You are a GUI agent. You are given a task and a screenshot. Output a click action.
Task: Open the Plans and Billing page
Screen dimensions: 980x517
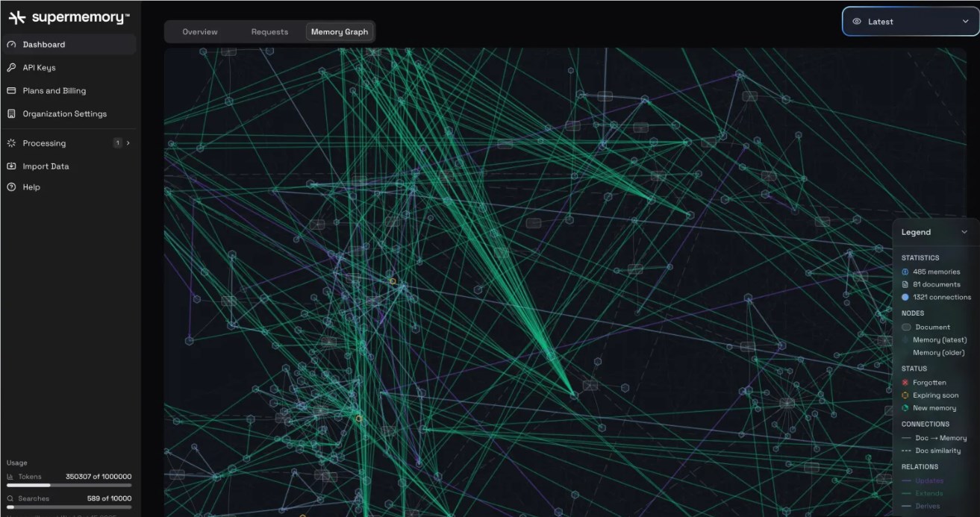[x=54, y=91]
